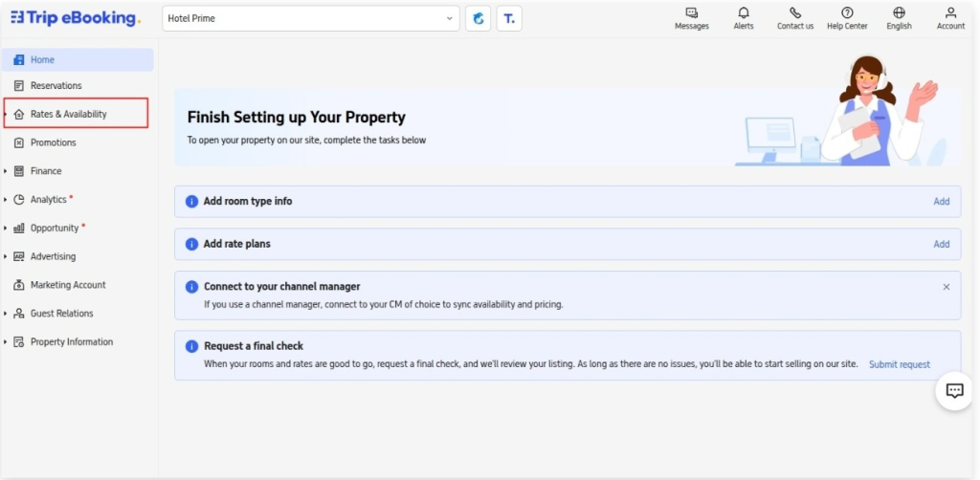
Task: Click the Submit request link
Action: click(899, 364)
